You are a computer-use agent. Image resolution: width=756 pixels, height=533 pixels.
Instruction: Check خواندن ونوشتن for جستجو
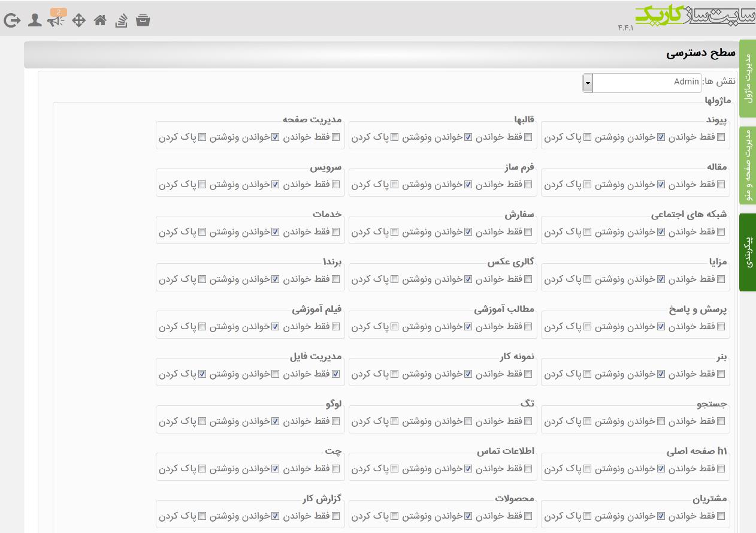661,421
